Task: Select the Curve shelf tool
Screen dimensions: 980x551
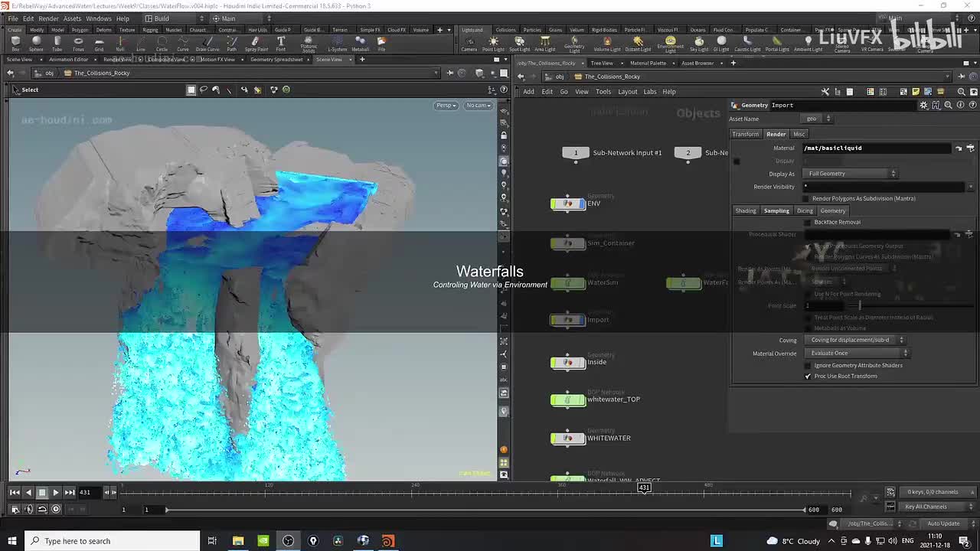Action: pyautogui.click(x=182, y=44)
